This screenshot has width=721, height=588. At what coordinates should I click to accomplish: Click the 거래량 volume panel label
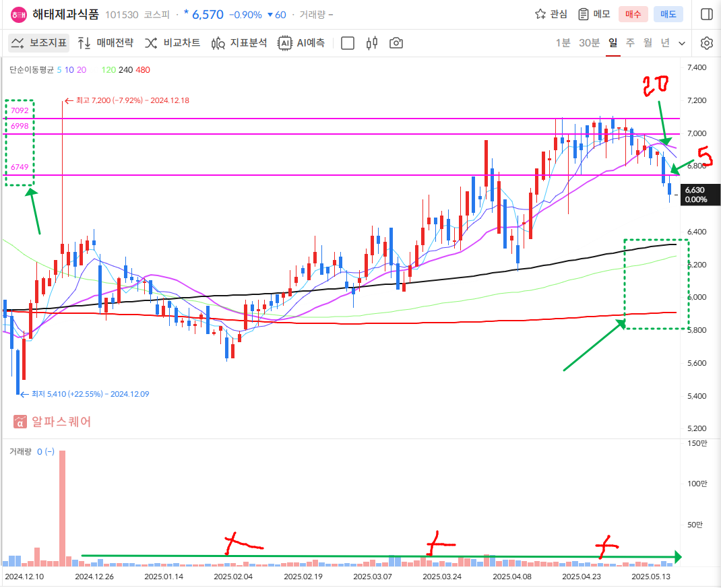click(20, 452)
